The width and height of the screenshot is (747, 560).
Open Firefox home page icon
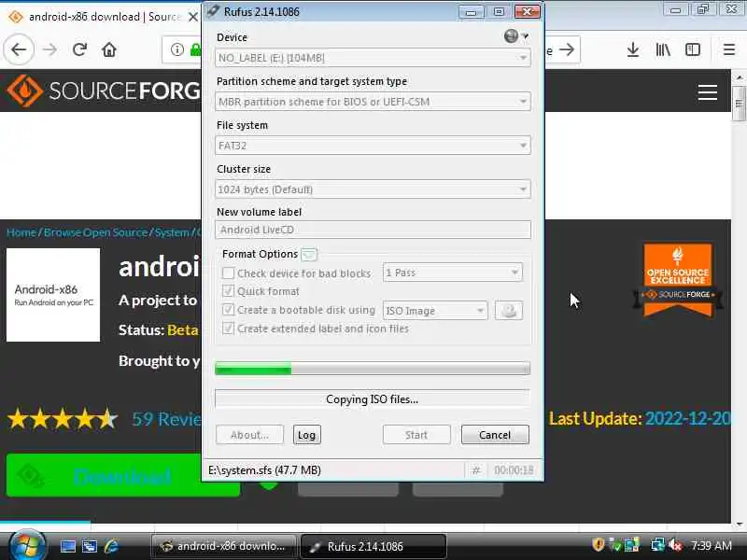pyautogui.click(x=109, y=49)
